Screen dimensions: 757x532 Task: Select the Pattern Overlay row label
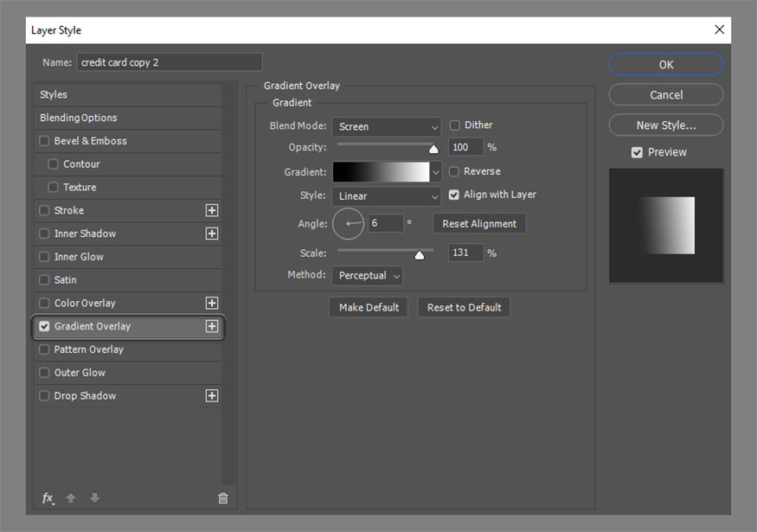pos(89,349)
